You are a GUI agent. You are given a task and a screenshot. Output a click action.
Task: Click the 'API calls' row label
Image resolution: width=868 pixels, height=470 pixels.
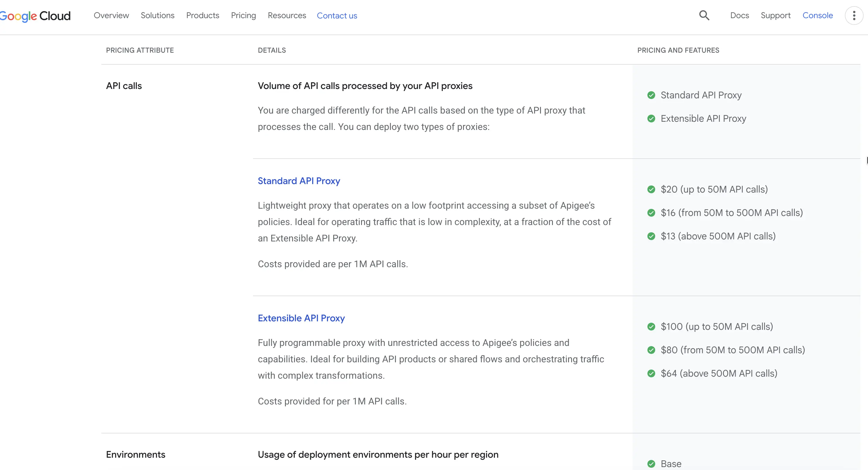click(124, 86)
